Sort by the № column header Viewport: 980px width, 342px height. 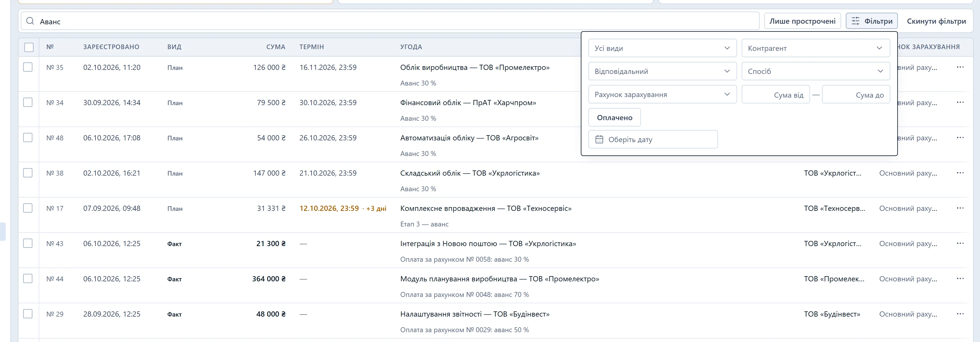[50, 47]
